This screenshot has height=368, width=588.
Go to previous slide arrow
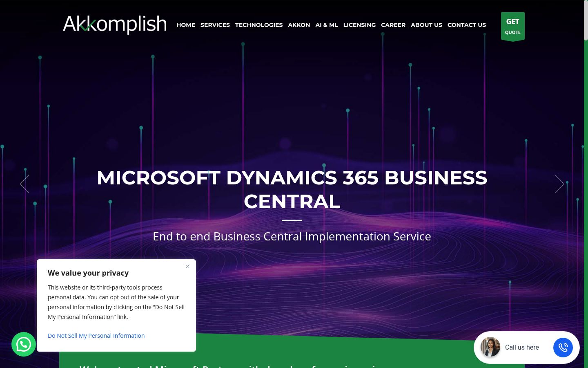pos(24,184)
